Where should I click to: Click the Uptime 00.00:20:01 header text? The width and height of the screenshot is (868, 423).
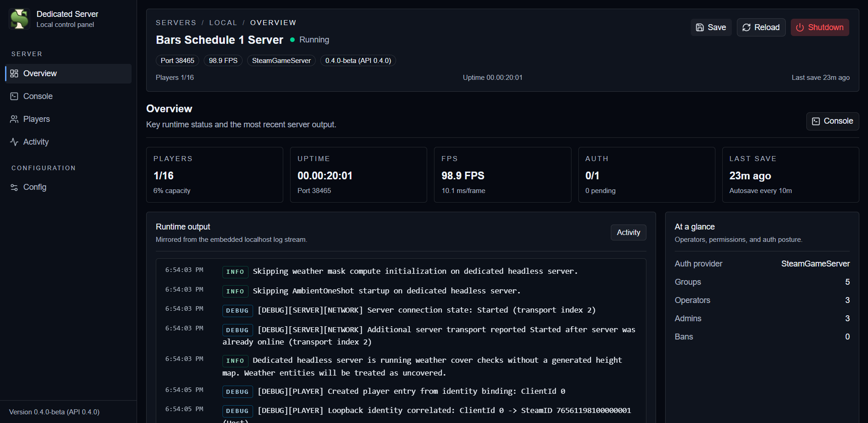(492, 78)
